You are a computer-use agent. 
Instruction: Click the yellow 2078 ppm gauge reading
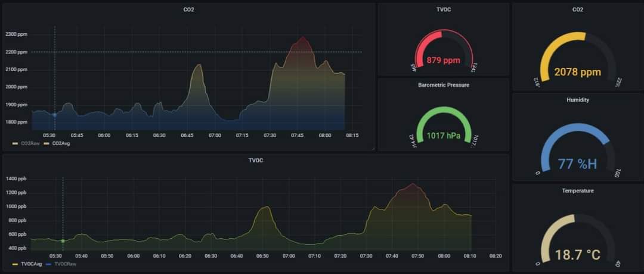pyautogui.click(x=577, y=72)
